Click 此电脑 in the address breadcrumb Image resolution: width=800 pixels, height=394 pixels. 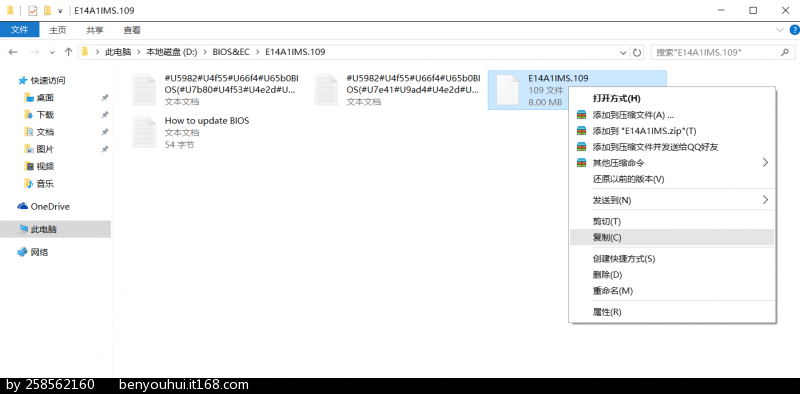point(118,52)
